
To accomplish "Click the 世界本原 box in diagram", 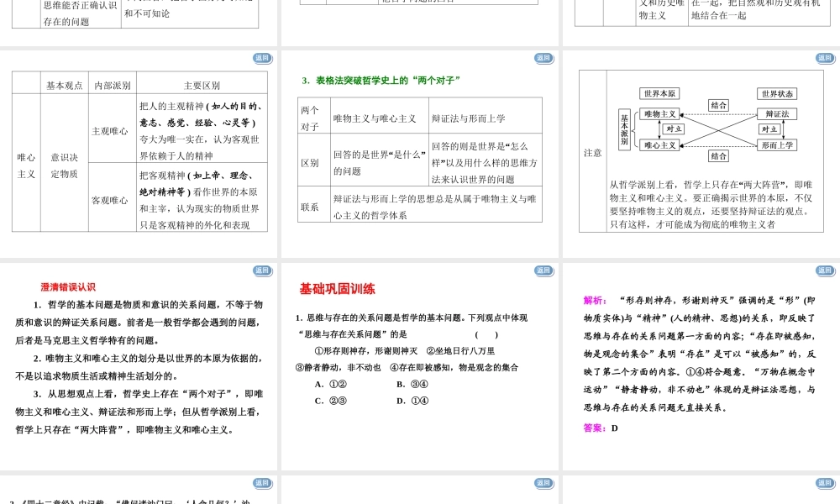I will tap(659, 93).
